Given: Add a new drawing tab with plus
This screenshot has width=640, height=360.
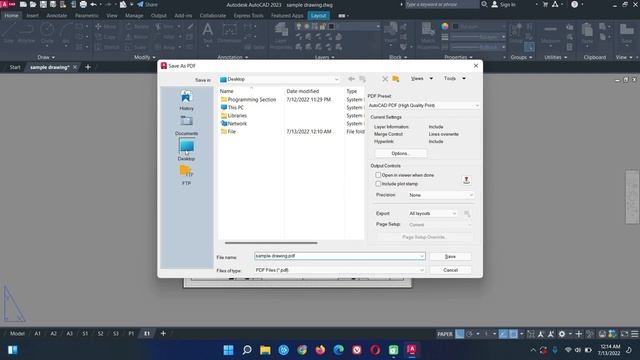Looking at the screenshot, I should coord(88,67).
